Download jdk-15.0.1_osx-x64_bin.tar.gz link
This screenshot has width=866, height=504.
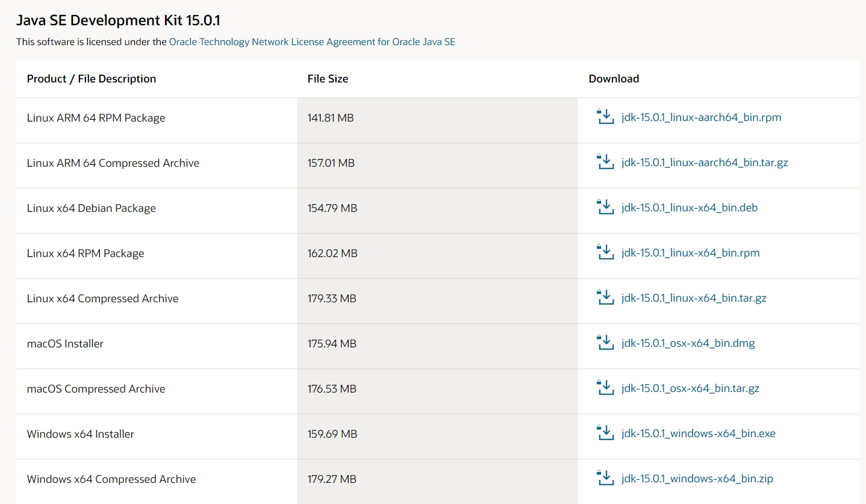(x=690, y=388)
